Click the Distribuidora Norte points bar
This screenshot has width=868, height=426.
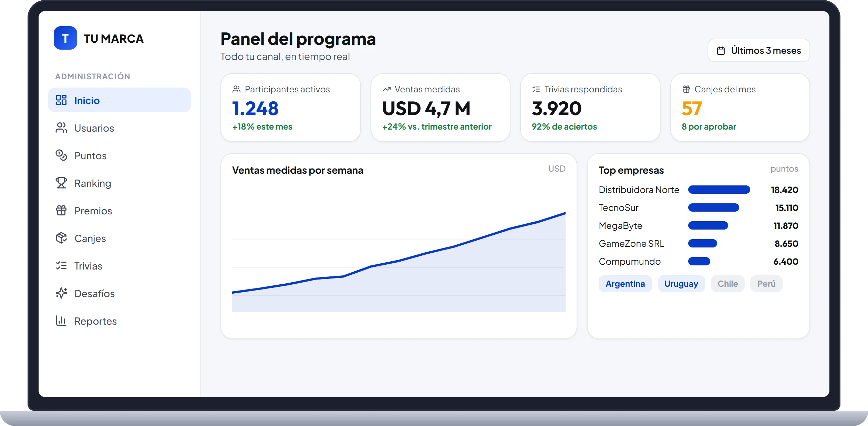pyautogui.click(x=719, y=190)
